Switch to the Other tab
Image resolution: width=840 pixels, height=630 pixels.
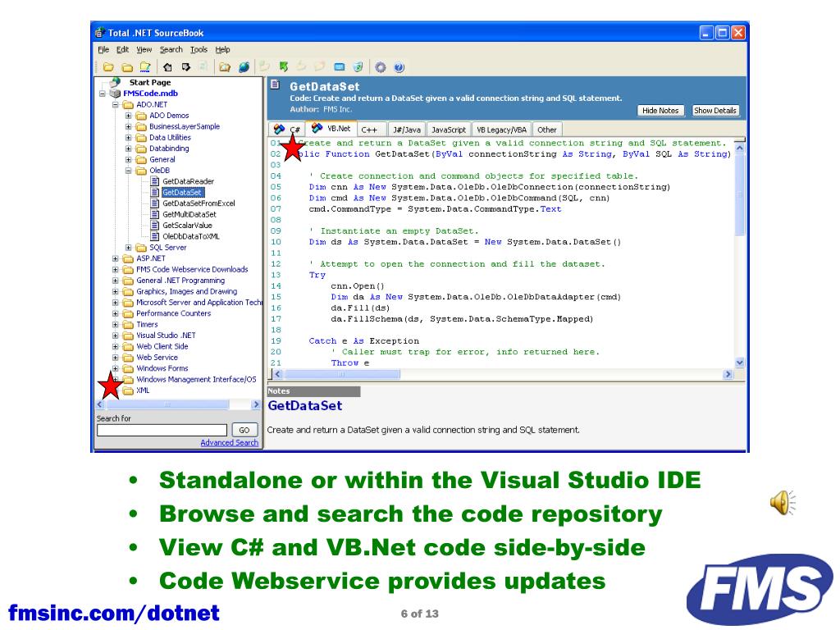click(547, 130)
